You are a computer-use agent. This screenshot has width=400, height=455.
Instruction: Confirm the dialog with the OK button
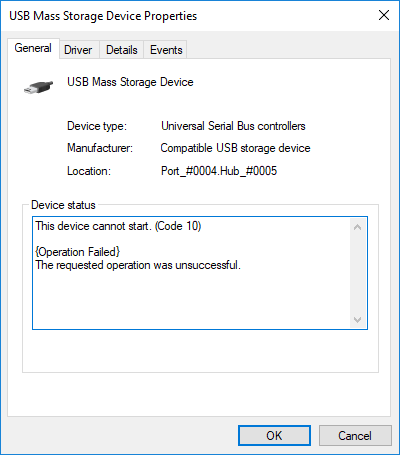(274, 435)
